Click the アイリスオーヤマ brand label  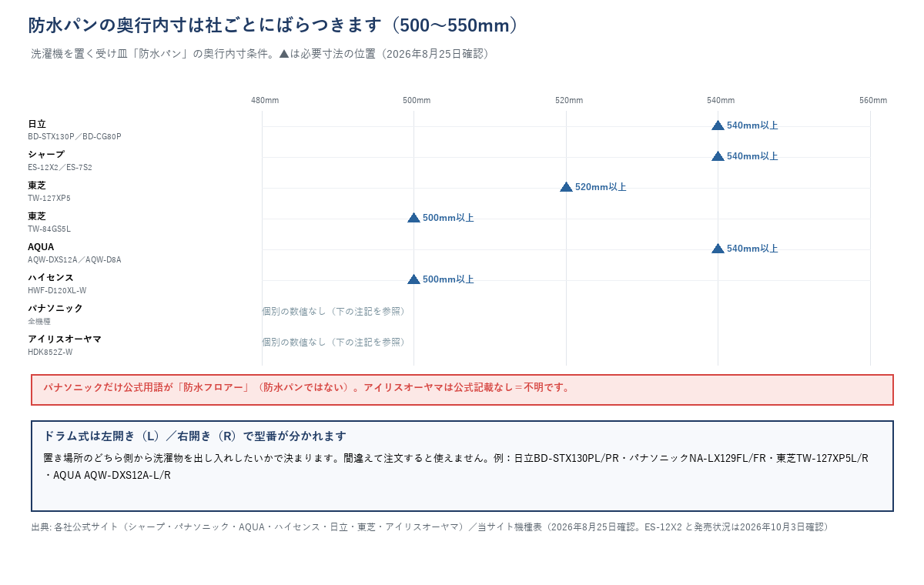coord(65,339)
